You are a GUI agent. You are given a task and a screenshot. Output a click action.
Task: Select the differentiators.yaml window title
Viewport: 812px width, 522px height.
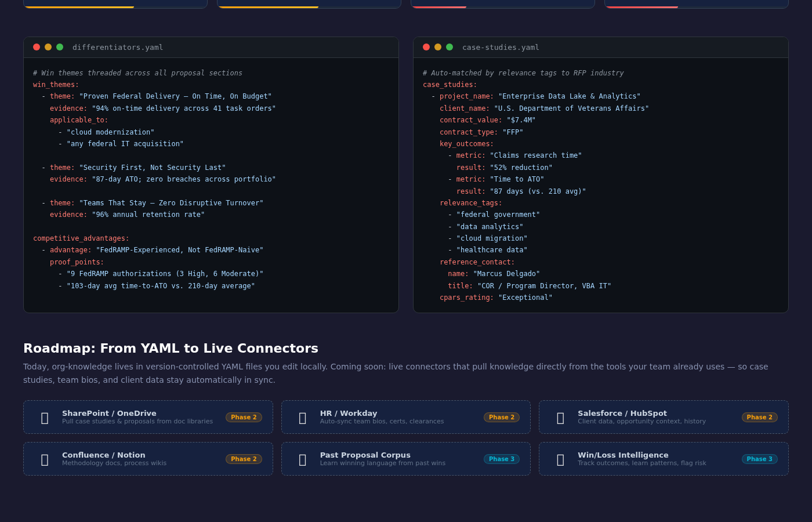coord(118,47)
